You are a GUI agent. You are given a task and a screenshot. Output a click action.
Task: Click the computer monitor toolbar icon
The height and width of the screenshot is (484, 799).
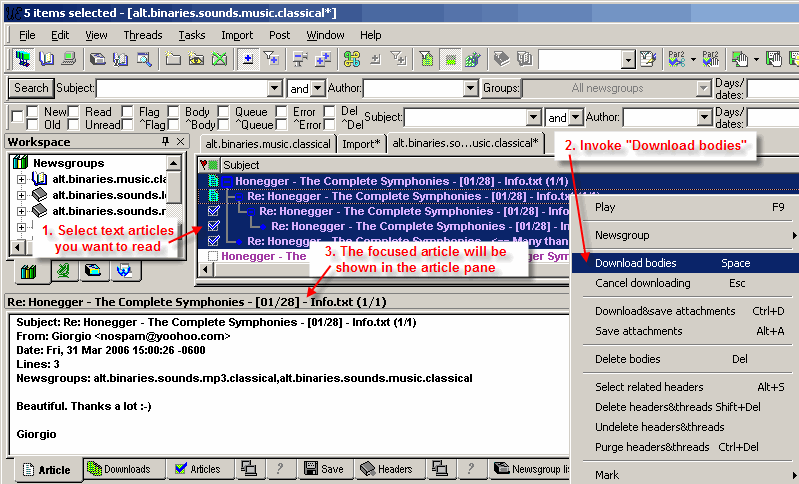[69, 59]
